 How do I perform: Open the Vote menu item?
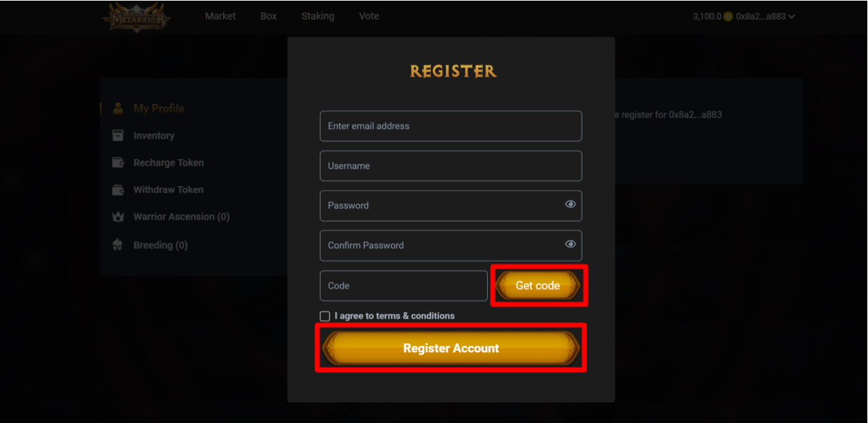pyautogui.click(x=369, y=16)
